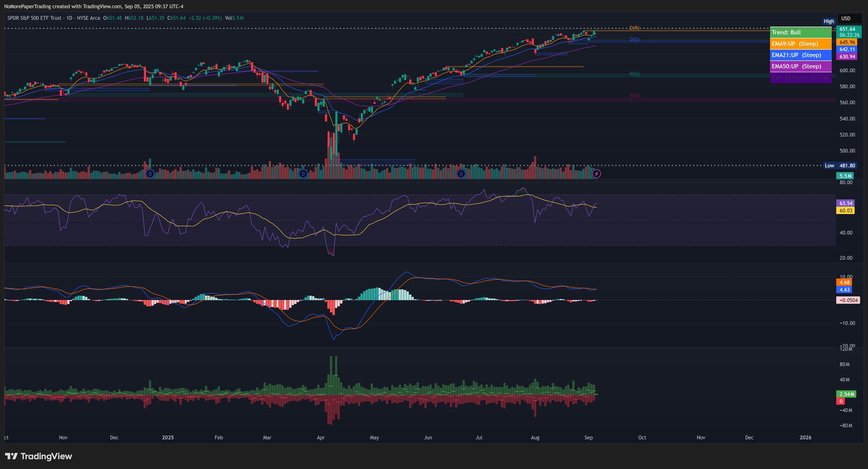Click the Low price tag
The image size is (868, 469).
click(829, 166)
